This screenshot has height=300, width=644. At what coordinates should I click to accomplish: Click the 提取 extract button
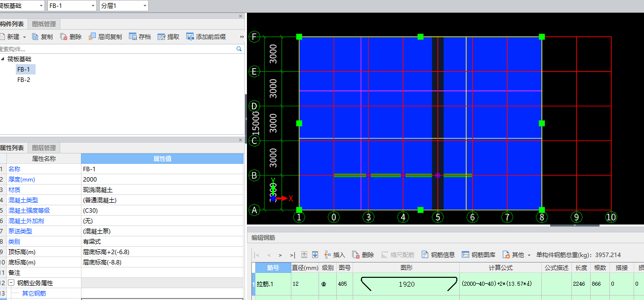click(168, 37)
